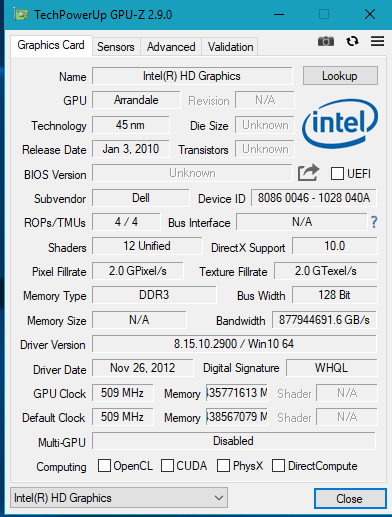This screenshot has width=392, height=517.
Task: Click the Device ID field
Action: [314, 198]
